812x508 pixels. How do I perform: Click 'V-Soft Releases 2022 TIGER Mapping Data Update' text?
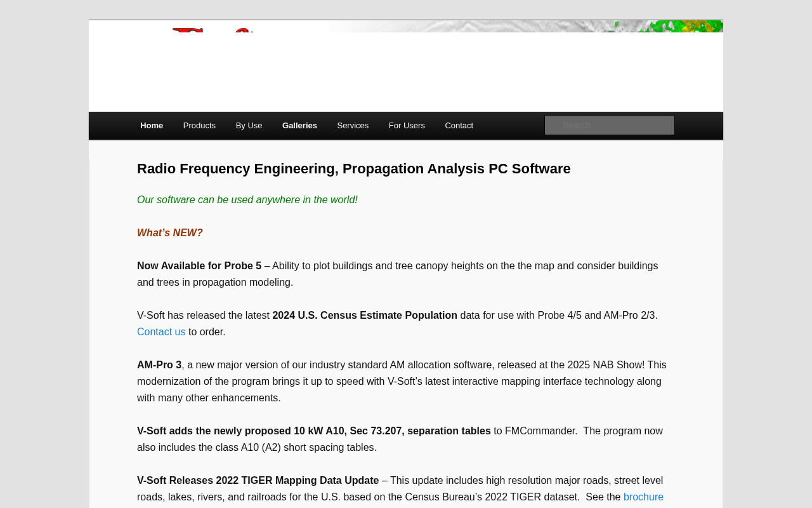pos(258,481)
